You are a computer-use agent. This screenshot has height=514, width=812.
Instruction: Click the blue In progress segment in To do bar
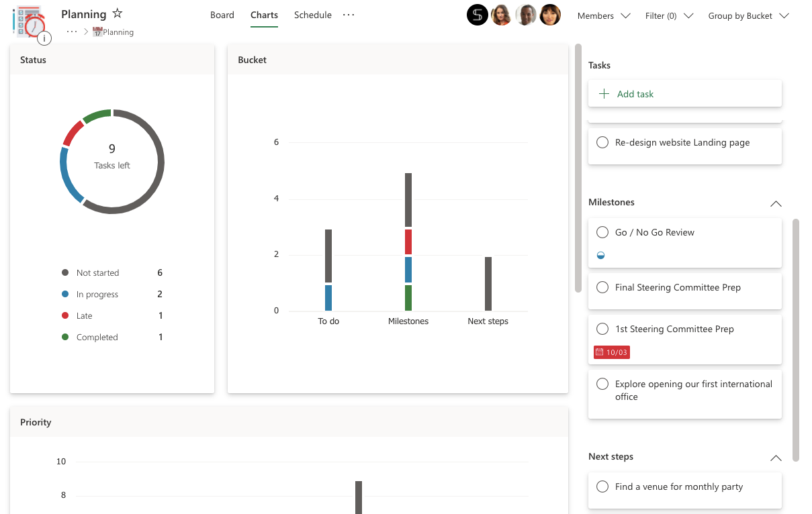click(328, 298)
